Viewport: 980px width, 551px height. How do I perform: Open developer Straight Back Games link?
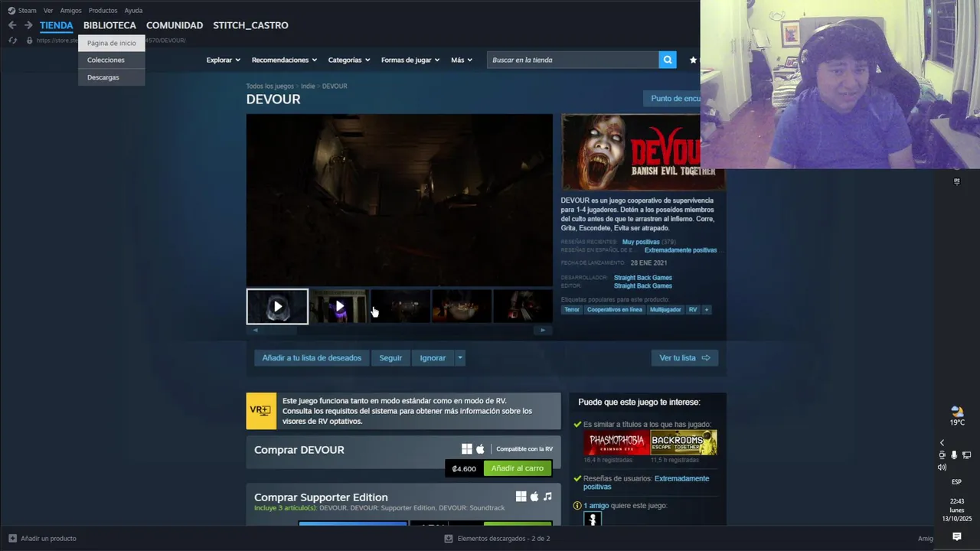(x=643, y=278)
